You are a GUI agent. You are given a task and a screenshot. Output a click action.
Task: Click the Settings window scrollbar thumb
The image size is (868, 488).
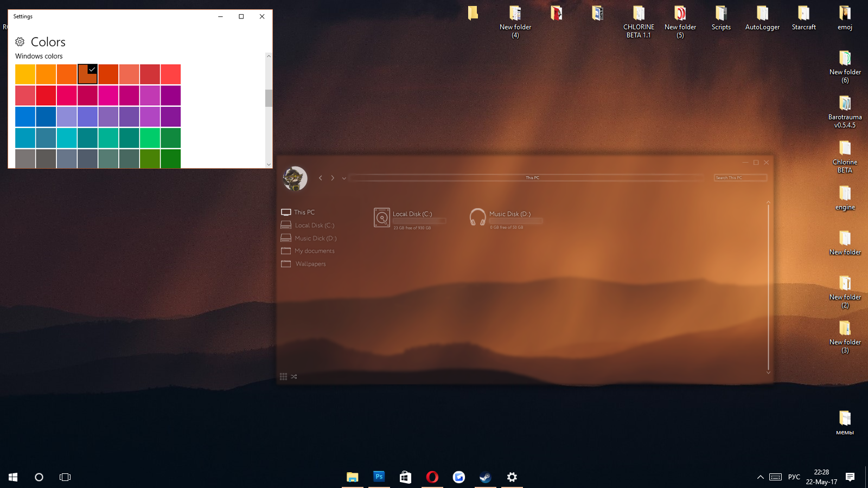tap(269, 98)
